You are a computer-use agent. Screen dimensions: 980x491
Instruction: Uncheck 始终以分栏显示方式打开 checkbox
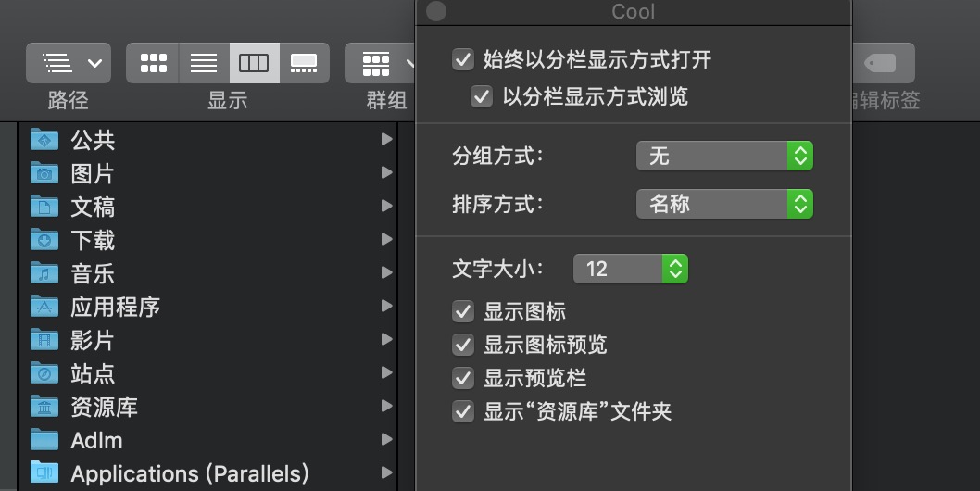[463, 60]
